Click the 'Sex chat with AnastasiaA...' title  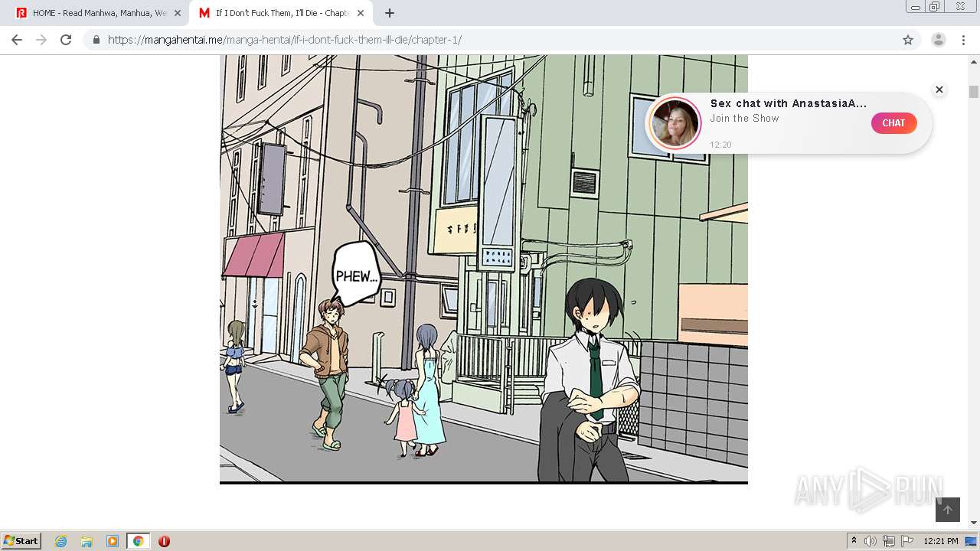[x=789, y=103]
